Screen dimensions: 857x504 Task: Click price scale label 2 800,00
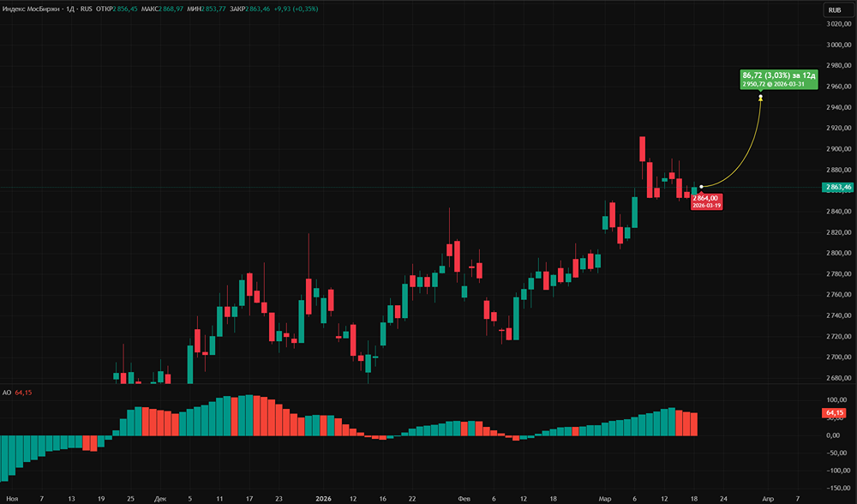839,253
